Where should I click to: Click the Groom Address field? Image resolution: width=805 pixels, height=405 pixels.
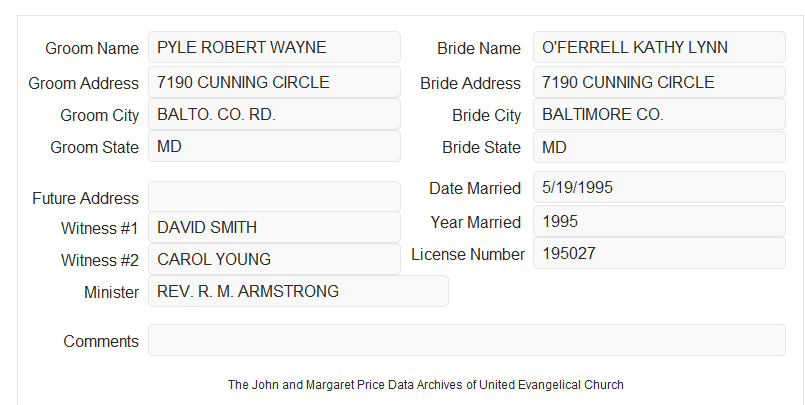tap(274, 82)
